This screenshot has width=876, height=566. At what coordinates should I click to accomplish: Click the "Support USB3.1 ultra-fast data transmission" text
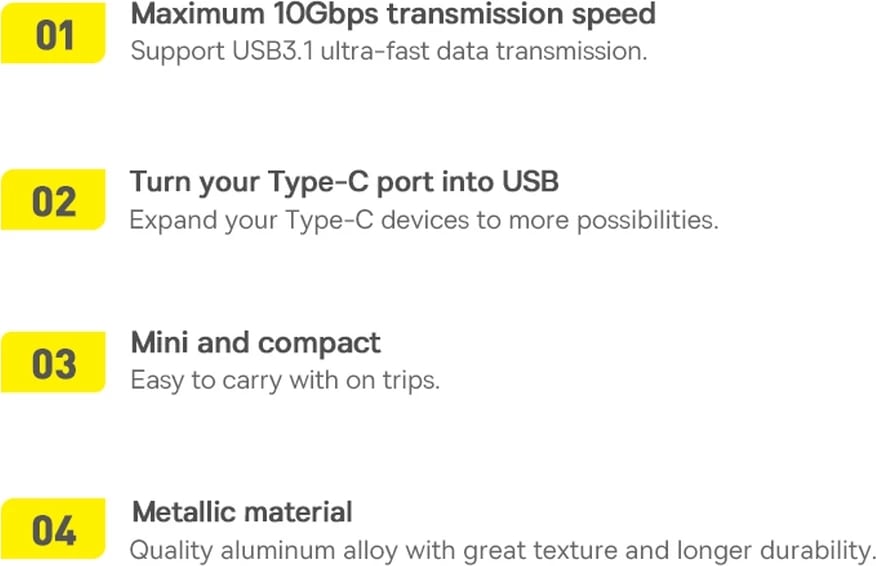click(388, 51)
